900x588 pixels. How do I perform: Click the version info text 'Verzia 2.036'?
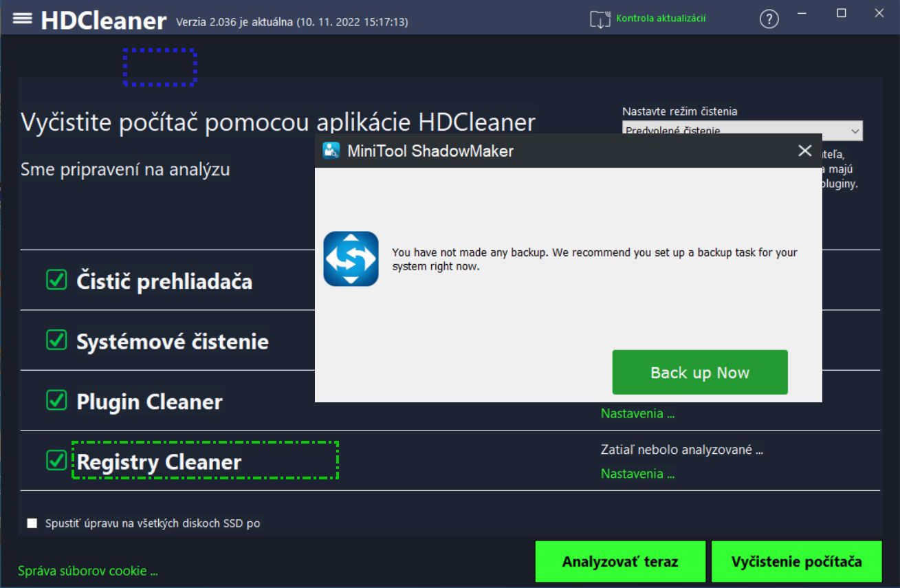coord(292,22)
